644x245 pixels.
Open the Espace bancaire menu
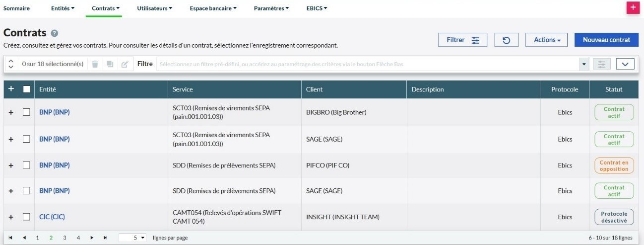pos(213,8)
